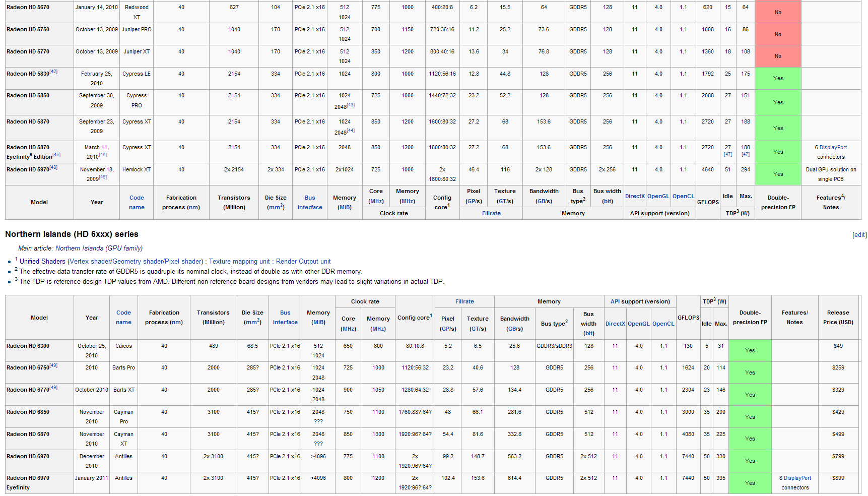Screen dimensions: 868x496
Task: Open reference 42 next to Radeon HD 5830
Action: coord(53,72)
